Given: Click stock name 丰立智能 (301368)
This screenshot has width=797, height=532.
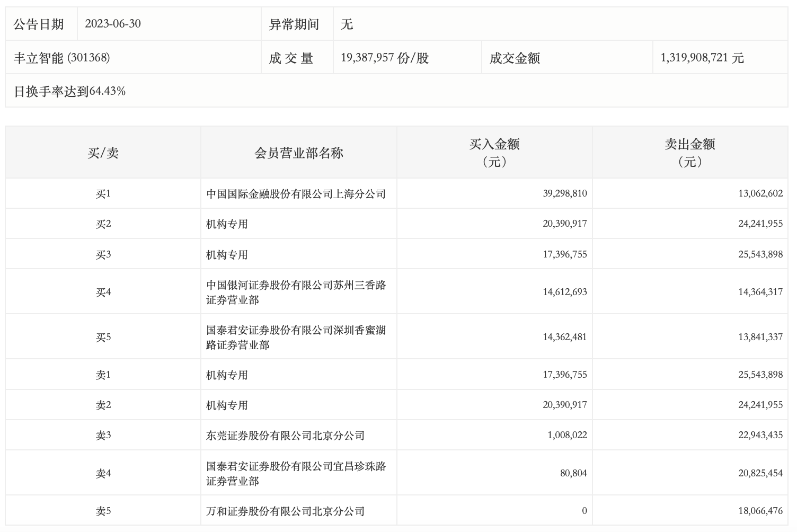Looking at the screenshot, I should [62, 58].
